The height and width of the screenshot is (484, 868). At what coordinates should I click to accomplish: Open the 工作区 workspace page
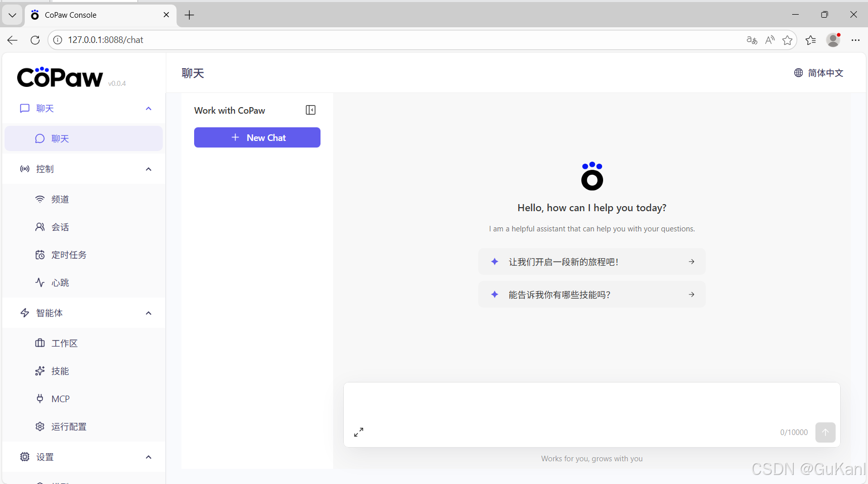(65, 343)
